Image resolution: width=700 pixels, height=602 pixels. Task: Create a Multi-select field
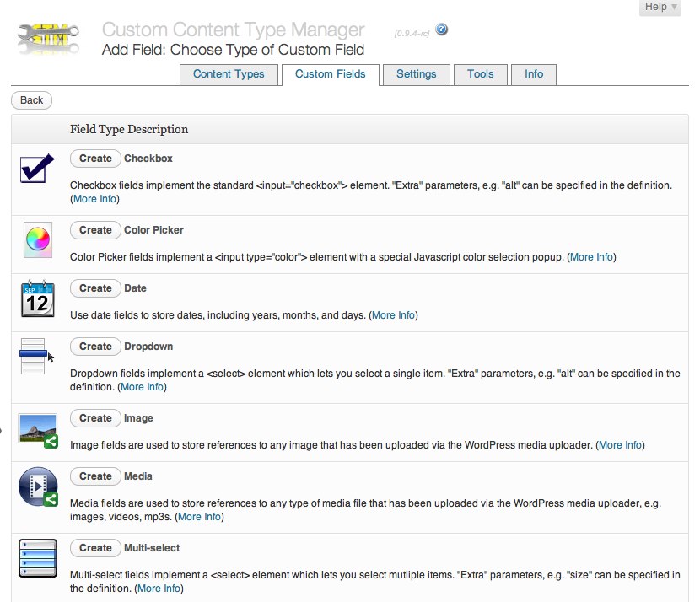[95, 548]
